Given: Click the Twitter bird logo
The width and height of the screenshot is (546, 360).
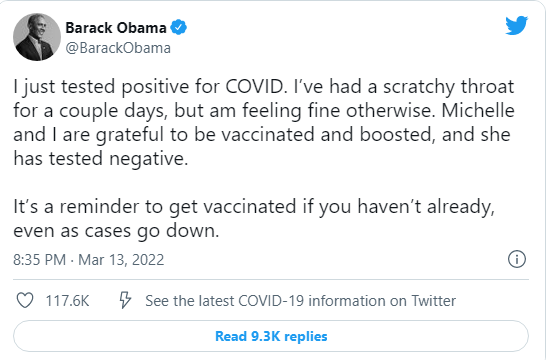Looking at the screenshot, I should (x=516, y=25).
